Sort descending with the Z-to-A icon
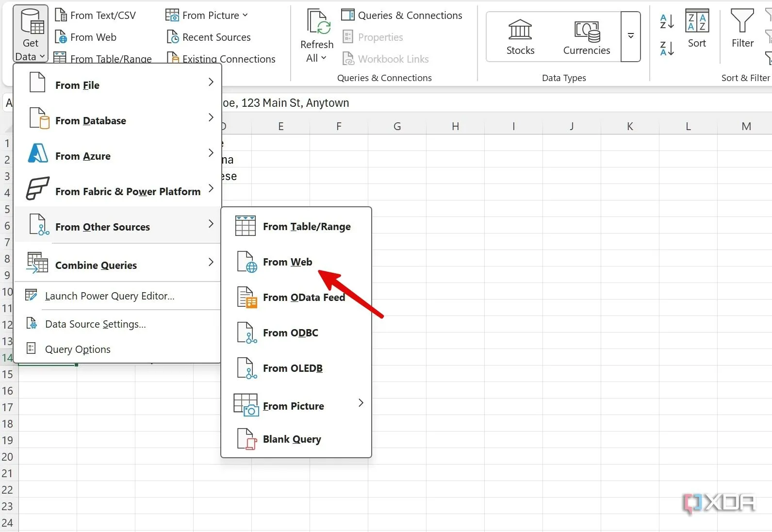772x532 pixels. click(667, 49)
